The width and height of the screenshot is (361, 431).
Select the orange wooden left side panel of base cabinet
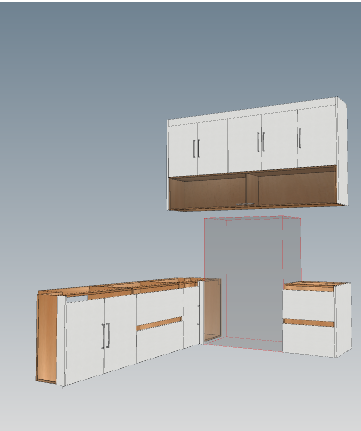pos(47,337)
